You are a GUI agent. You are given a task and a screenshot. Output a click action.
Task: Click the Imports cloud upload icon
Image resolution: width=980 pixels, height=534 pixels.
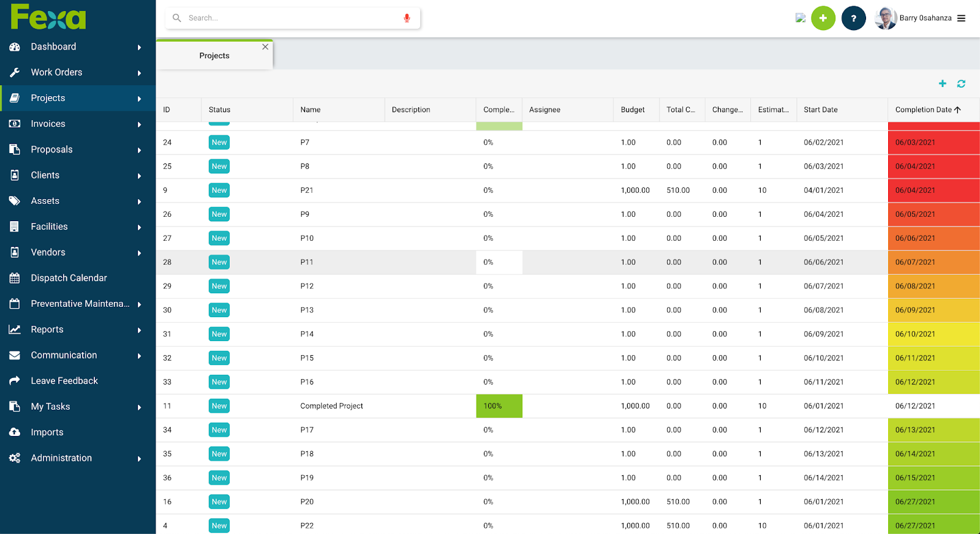(15, 432)
